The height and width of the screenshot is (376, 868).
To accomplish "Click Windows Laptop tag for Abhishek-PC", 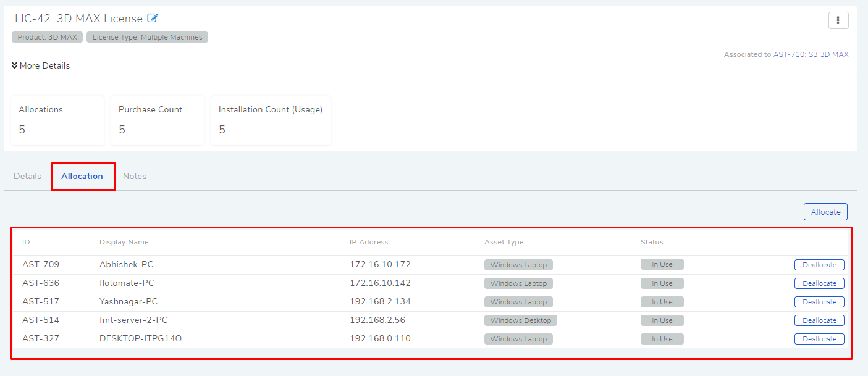I will [518, 265].
